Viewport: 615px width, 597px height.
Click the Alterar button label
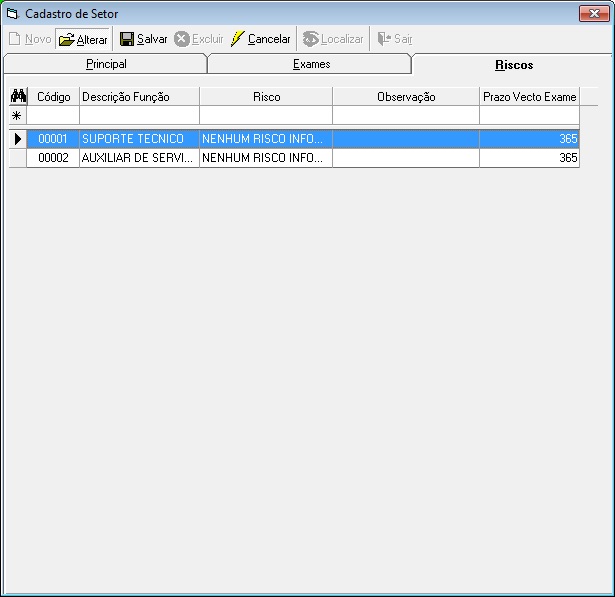point(92,40)
